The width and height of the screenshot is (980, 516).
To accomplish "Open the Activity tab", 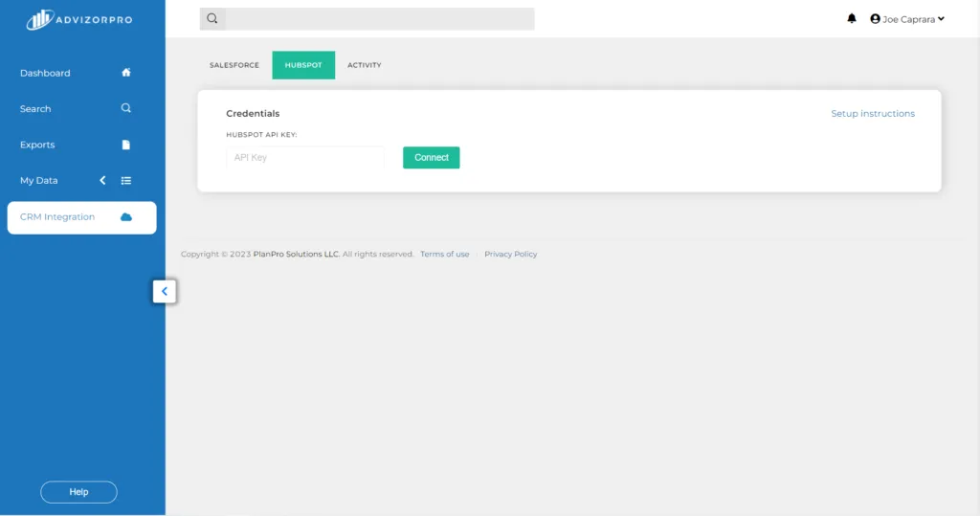I will pos(365,65).
